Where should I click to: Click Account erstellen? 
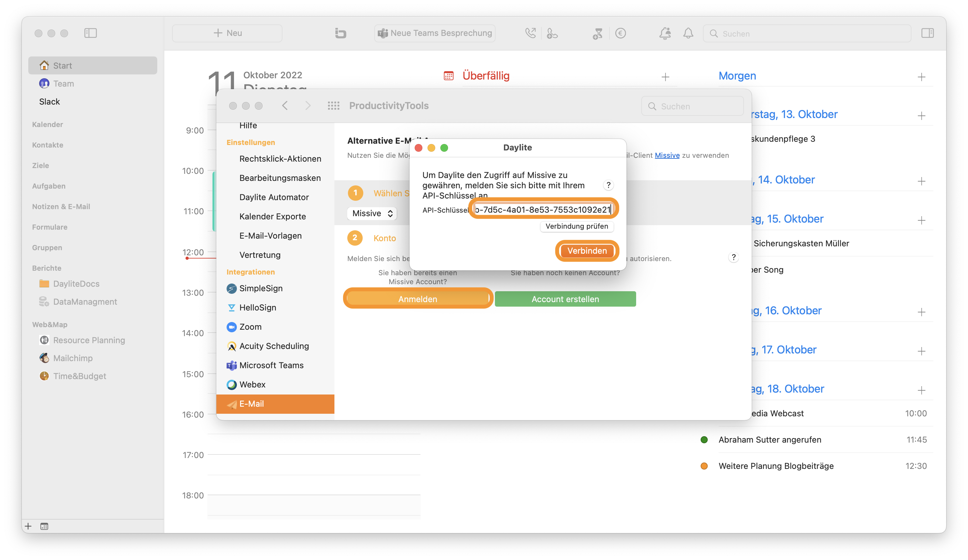(565, 299)
